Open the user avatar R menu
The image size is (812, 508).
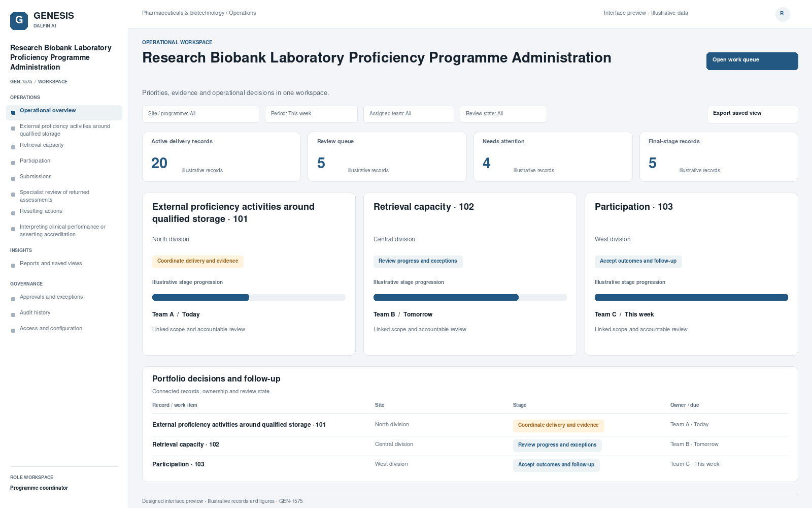(x=783, y=14)
